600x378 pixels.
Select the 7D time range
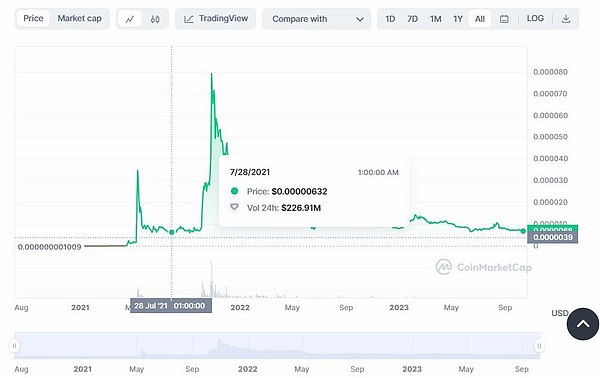coord(412,19)
